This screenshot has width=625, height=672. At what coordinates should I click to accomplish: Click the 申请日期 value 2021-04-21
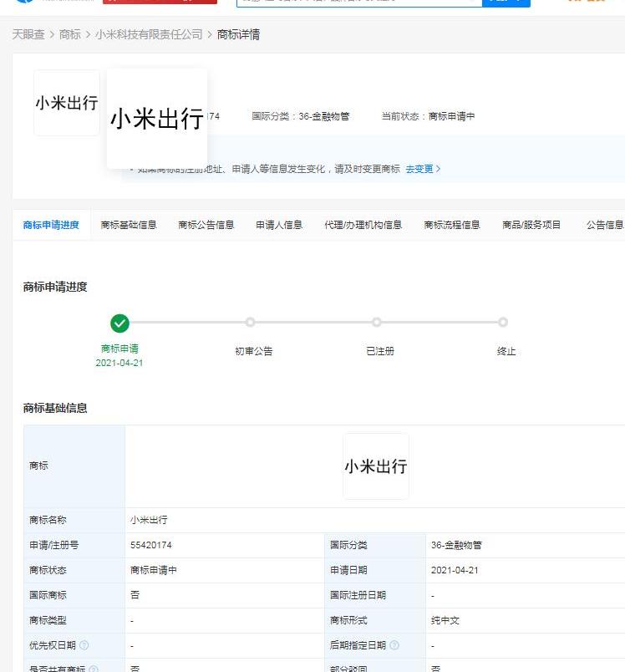pos(455,570)
